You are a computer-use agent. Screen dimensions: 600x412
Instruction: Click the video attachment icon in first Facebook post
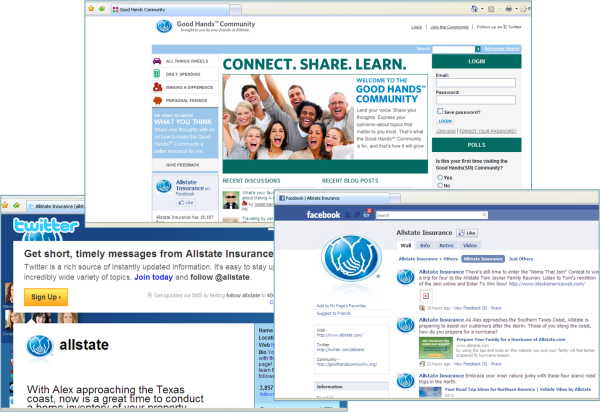click(x=426, y=296)
